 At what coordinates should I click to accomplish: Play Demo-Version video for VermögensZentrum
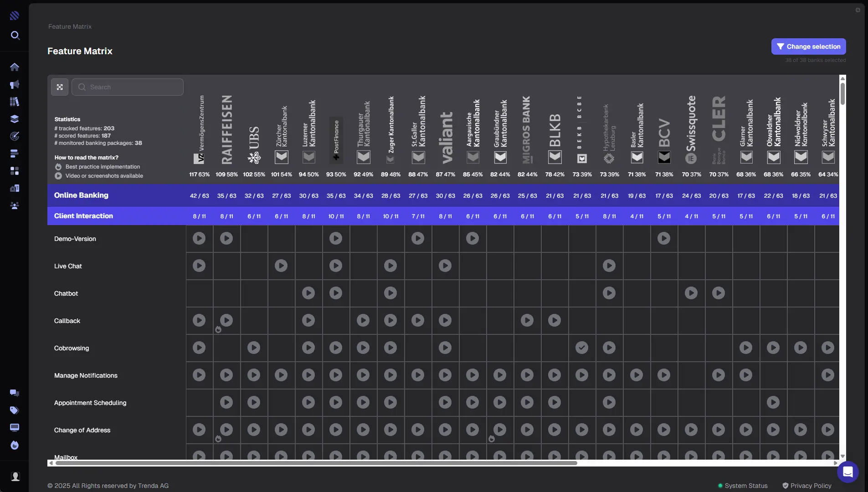click(199, 238)
